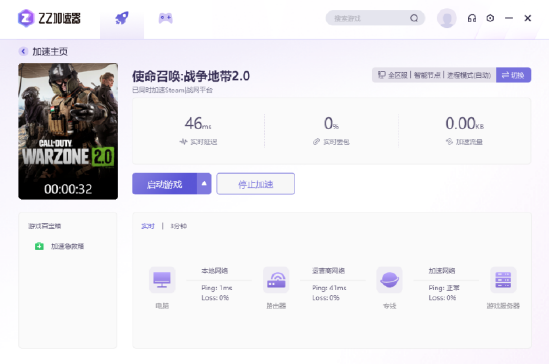Open the rocket acceleration tab
Image resolution: width=550 pixels, height=364 pixels.
pos(122,18)
